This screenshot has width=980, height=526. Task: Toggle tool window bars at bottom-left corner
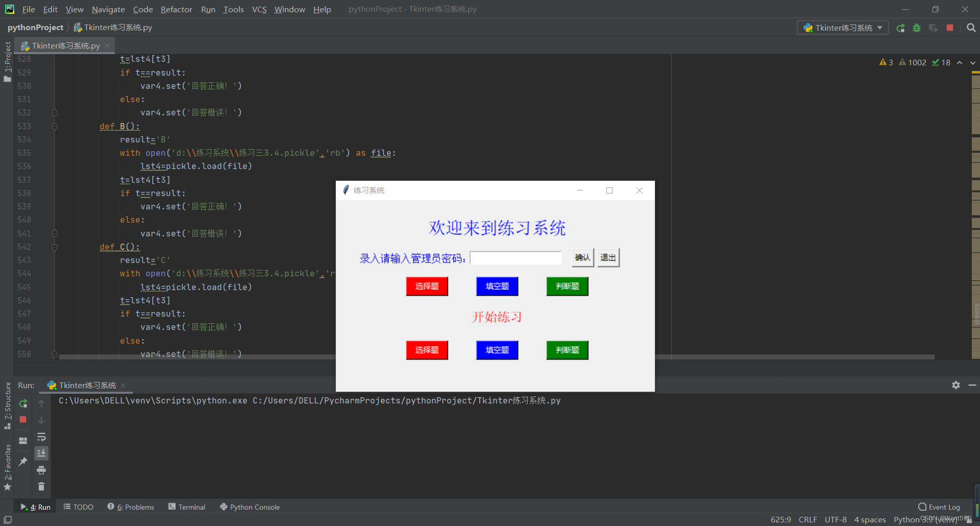pyautogui.click(x=8, y=519)
